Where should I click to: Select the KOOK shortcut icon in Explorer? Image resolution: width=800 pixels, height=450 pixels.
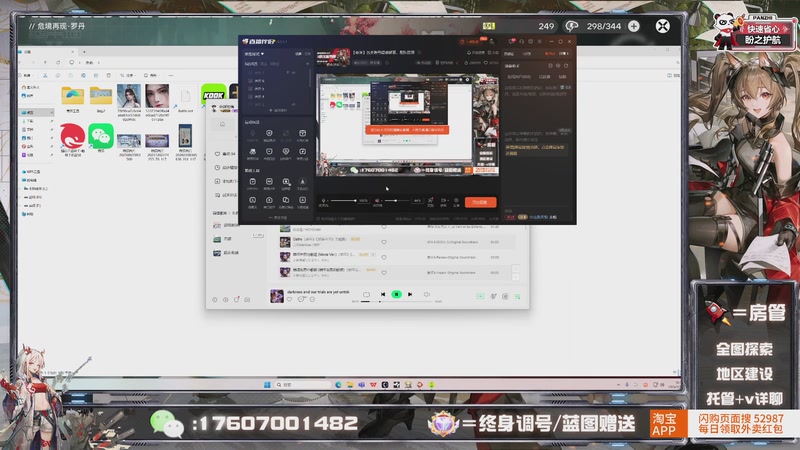coord(214,95)
